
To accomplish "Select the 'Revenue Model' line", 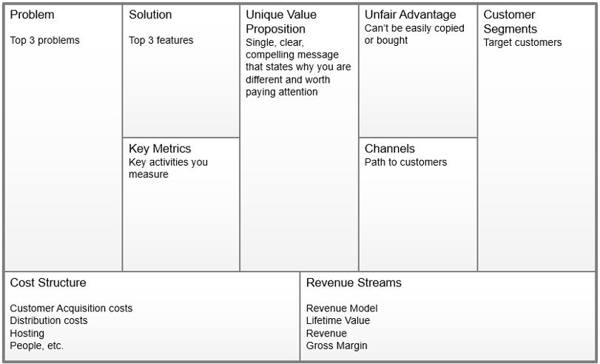I will click(x=342, y=309).
